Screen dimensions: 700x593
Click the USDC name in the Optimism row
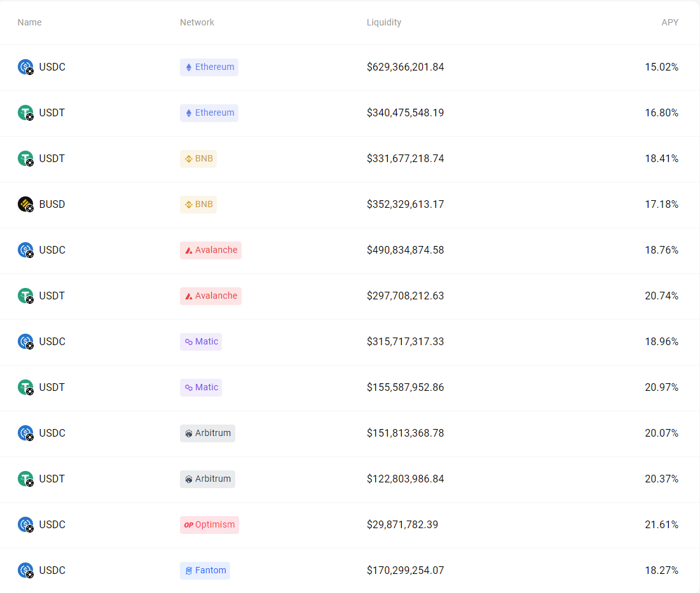pyautogui.click(x=52, y=525)
